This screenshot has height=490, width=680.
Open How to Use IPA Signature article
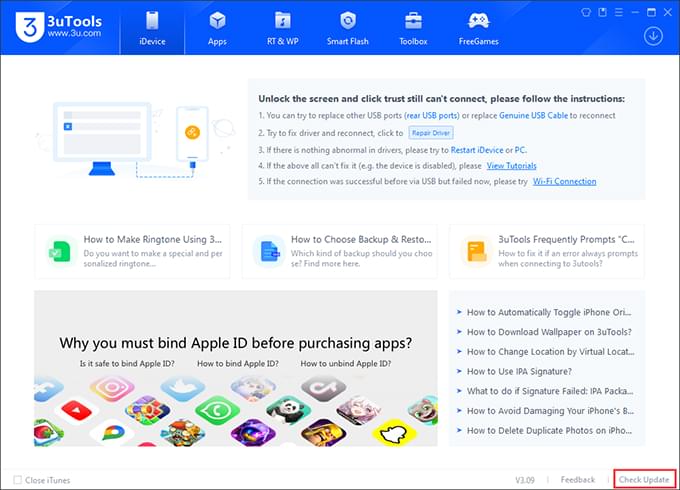pos(519,372)
